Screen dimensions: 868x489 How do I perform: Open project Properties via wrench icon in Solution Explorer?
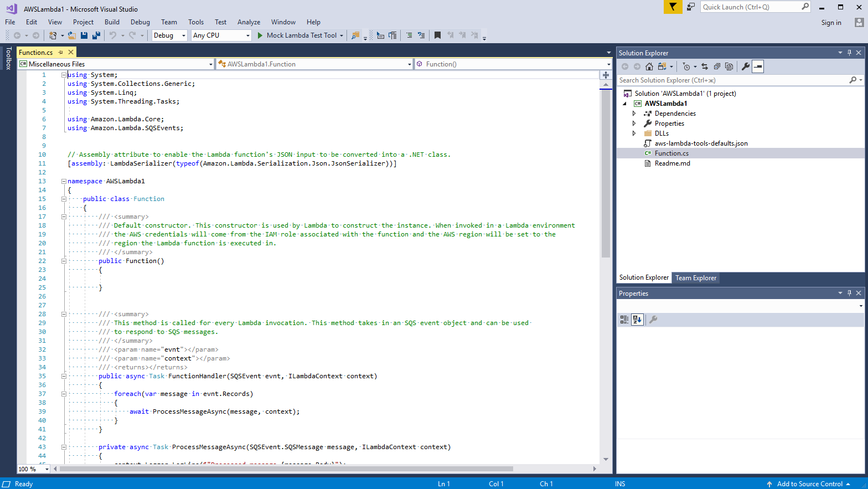pyautogui.click(x=746, y=66)
